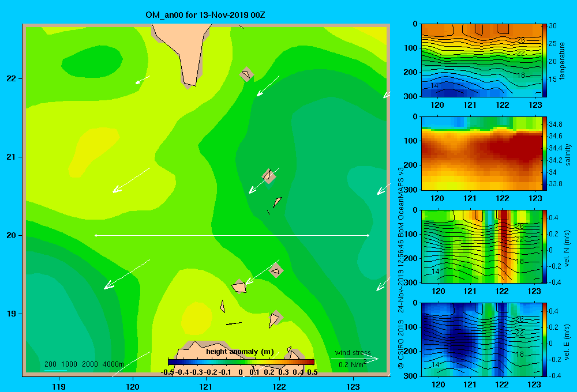The image size is (577, 392).
Task: Click longitude label 121 below main map
Action: point(206,386)
